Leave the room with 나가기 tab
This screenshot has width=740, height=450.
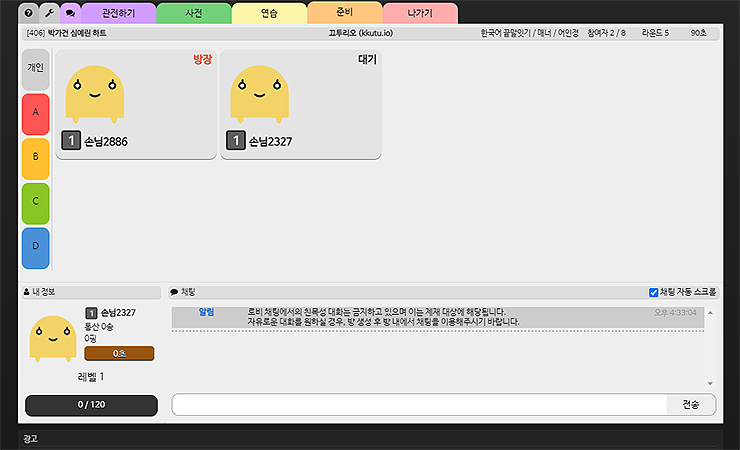click(x=420, y=13)
